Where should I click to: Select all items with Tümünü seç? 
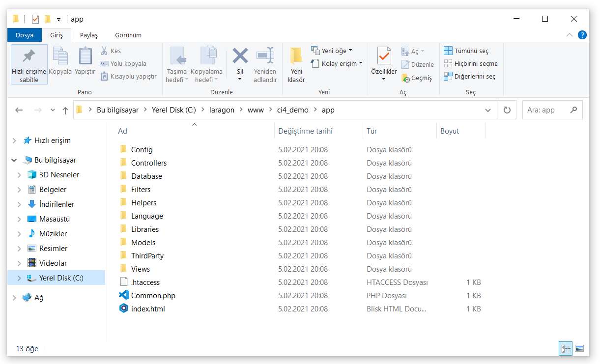coord(466,51)
